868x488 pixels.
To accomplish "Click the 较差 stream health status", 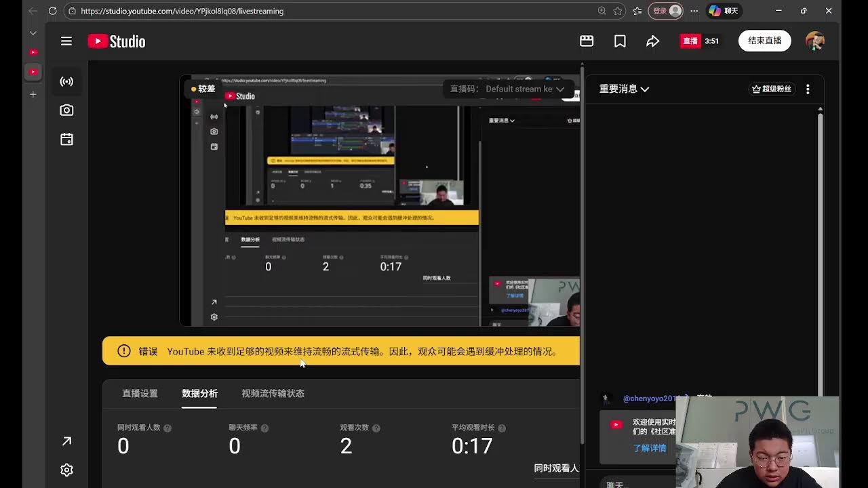I will [203, 89].
